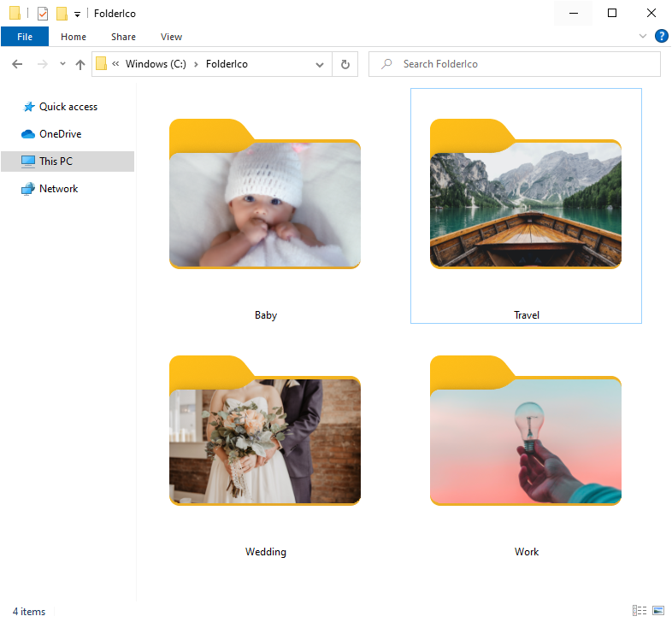This screenshot has height=622, width=672.
Task: Click FolderIco in the breadcrumb path
Action: (x=227, y=64)
